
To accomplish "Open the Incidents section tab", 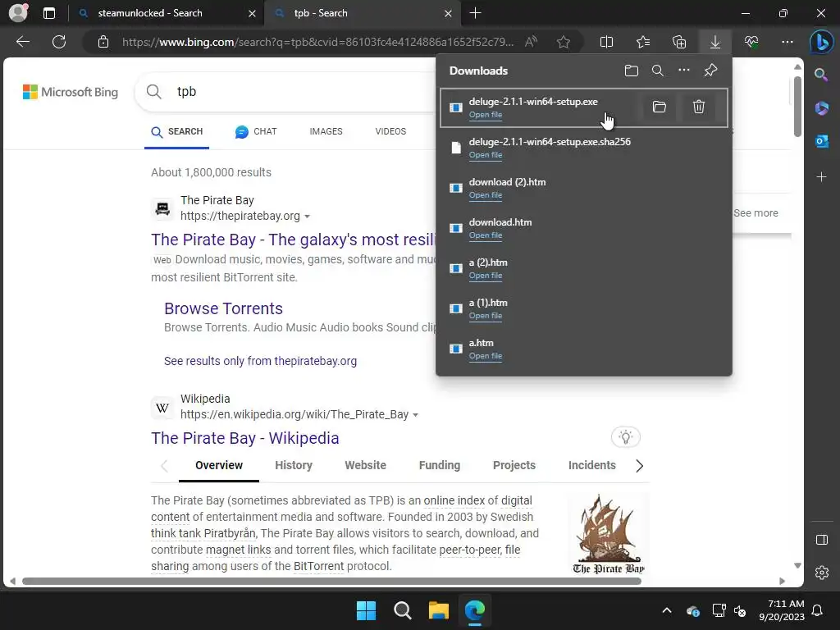I will tap(592, 466).
